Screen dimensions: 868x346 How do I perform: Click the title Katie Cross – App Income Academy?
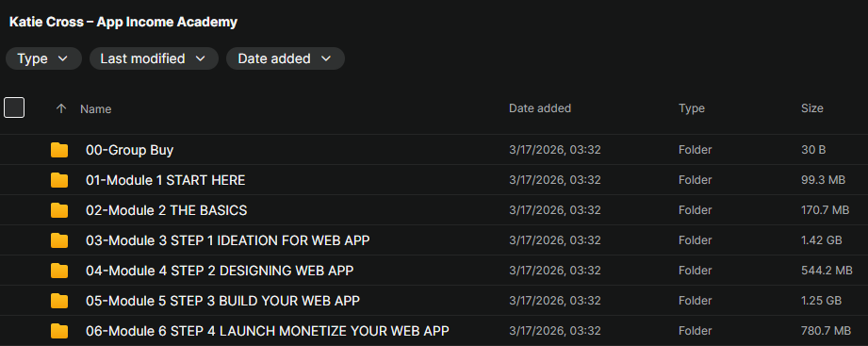tap(123, 22)
